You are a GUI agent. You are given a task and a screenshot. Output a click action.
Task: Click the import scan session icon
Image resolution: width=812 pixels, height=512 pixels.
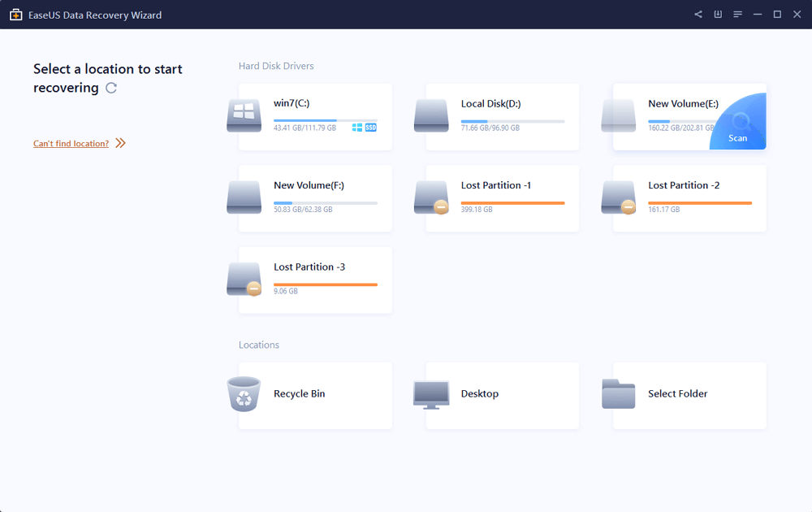[718, 15]
